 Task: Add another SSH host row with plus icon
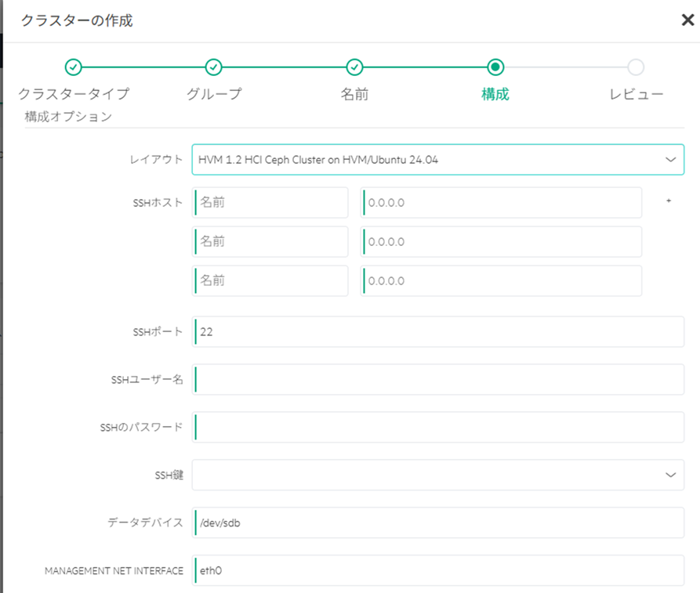pos(669,201)
